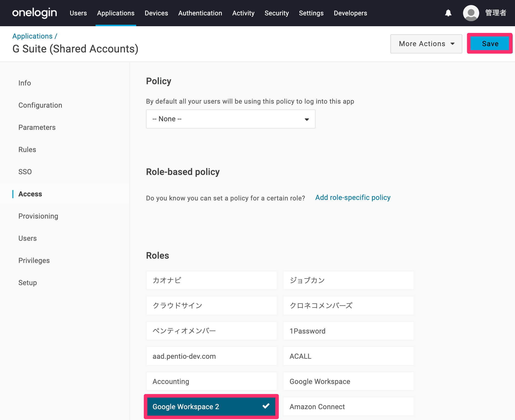Open the Users sidebar tab
Image resolution: width=515 pixels, height=420 pixels.
[x=27, y=238]
